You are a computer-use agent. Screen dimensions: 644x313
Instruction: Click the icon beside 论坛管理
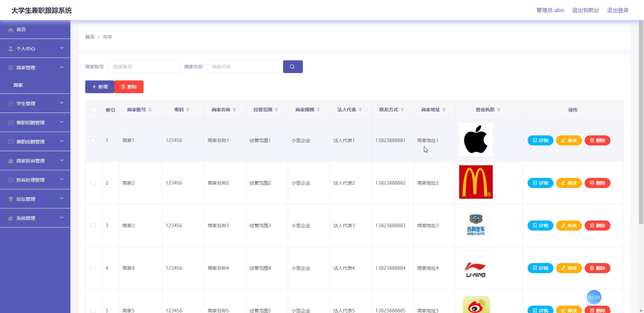pos(11,199)
